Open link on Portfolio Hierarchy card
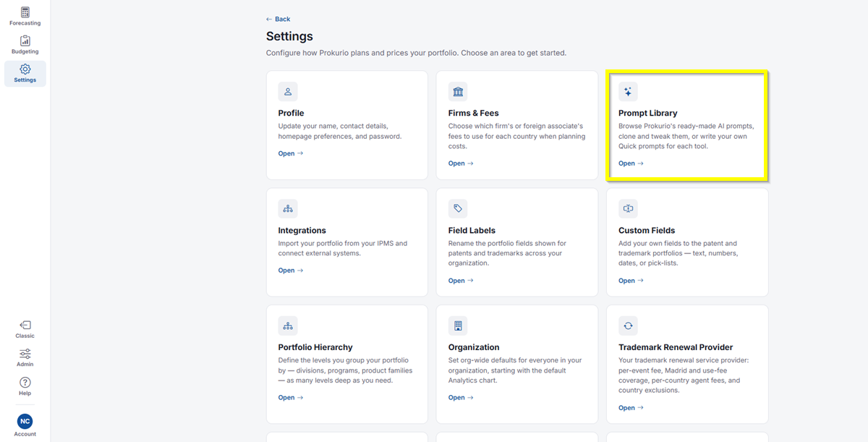Viewport: 868px width, 442px height. coord(291,398)
